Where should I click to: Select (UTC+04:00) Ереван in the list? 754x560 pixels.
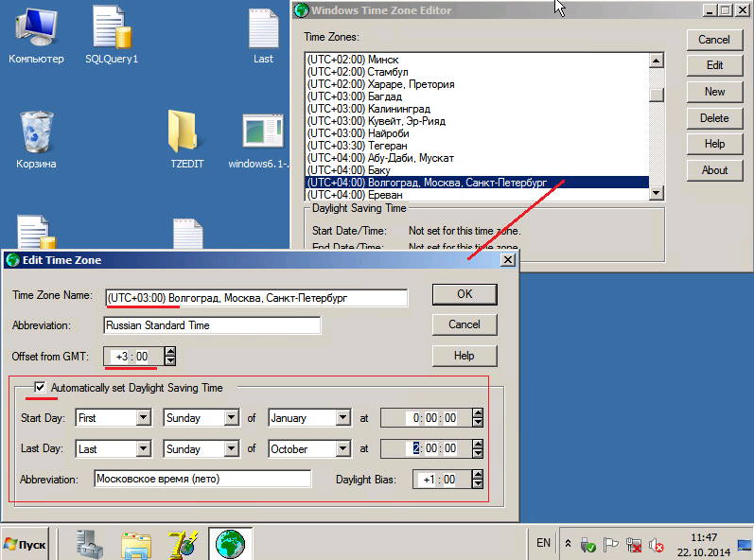pos(477,195)
